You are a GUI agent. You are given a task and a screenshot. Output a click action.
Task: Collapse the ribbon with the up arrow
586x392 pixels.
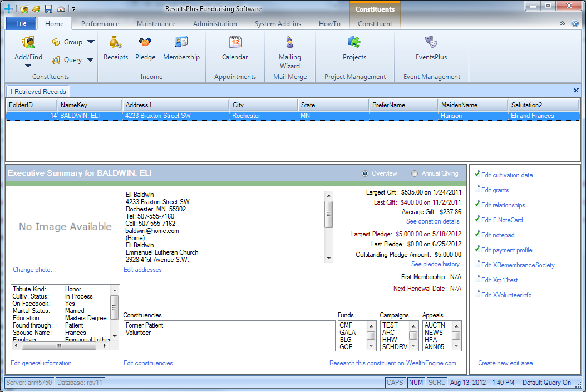(x=563, y=23)
